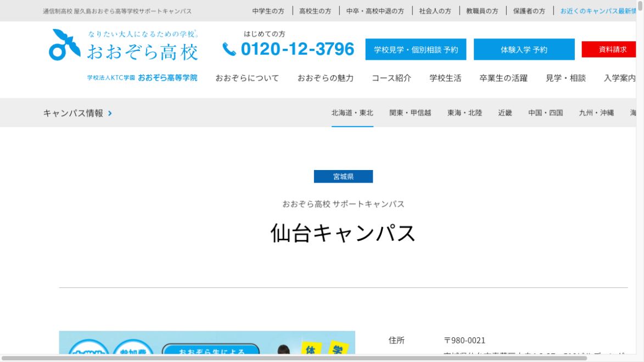
Task: Click 体験入学 予約 button
Action: click(x=524, y=50)
